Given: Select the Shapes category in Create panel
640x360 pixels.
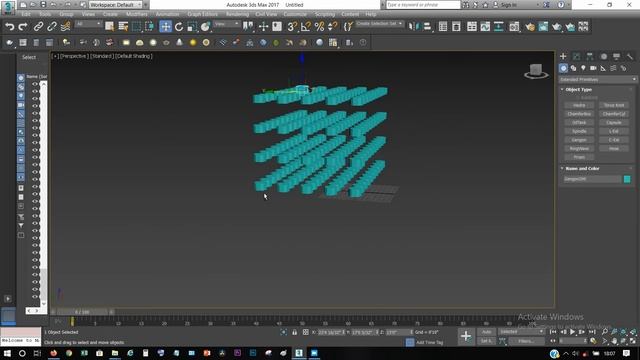Looking at the screenshot, I should 573,68.
